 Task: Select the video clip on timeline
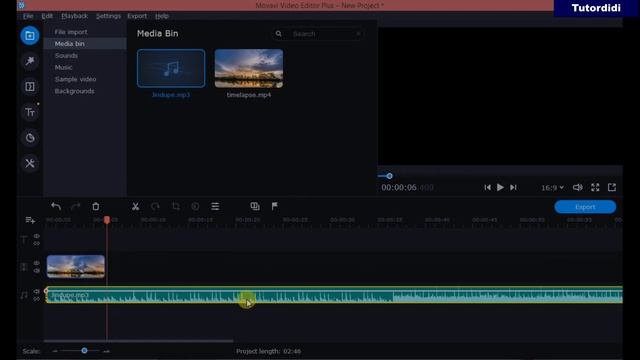76,266
